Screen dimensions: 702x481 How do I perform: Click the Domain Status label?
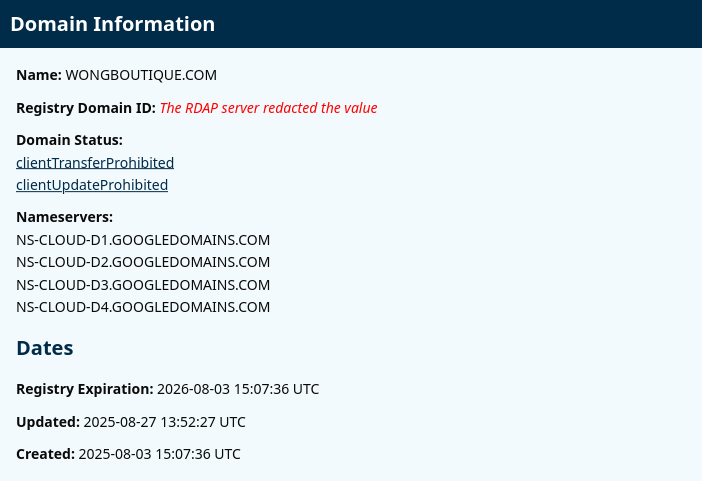(x=69, y=140)
